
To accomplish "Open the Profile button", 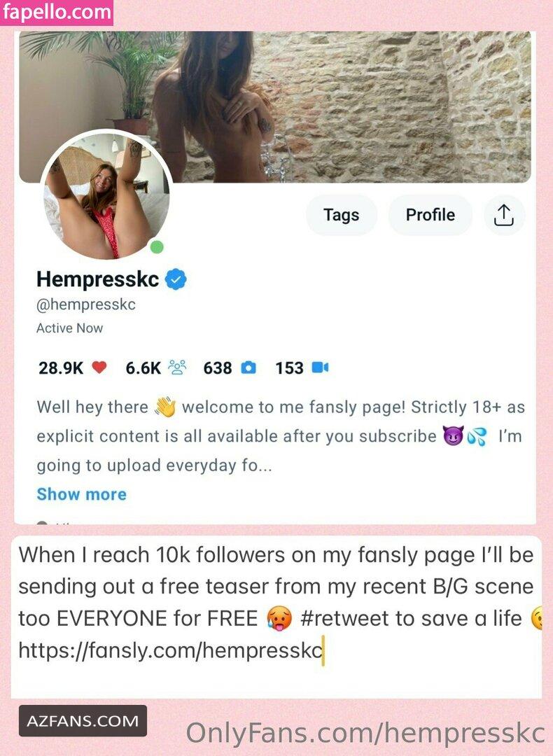I will [x=430, y=215].
